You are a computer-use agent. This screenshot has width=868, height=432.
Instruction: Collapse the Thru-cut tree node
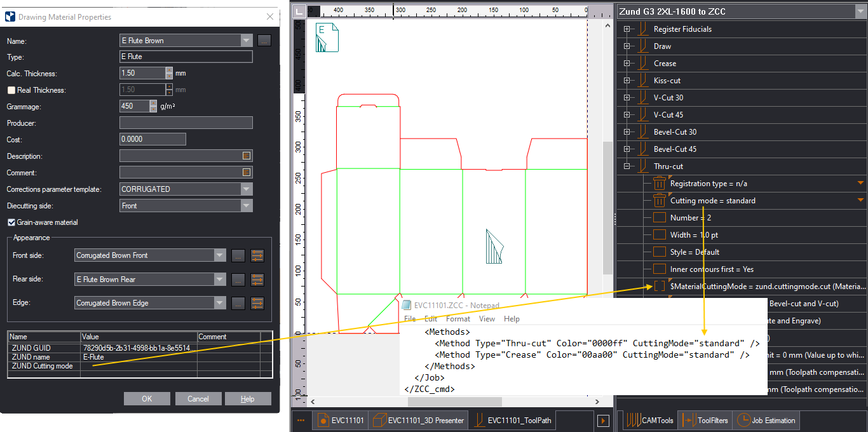coord(627,166)
